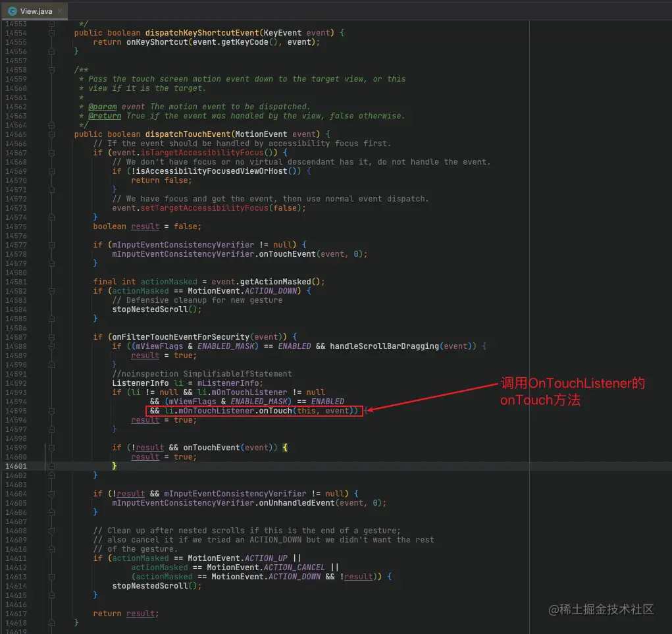This screenshot has width=672, height=634.
Task: Click the @return Javadoc tag
Action: click(x=105, y=116)
